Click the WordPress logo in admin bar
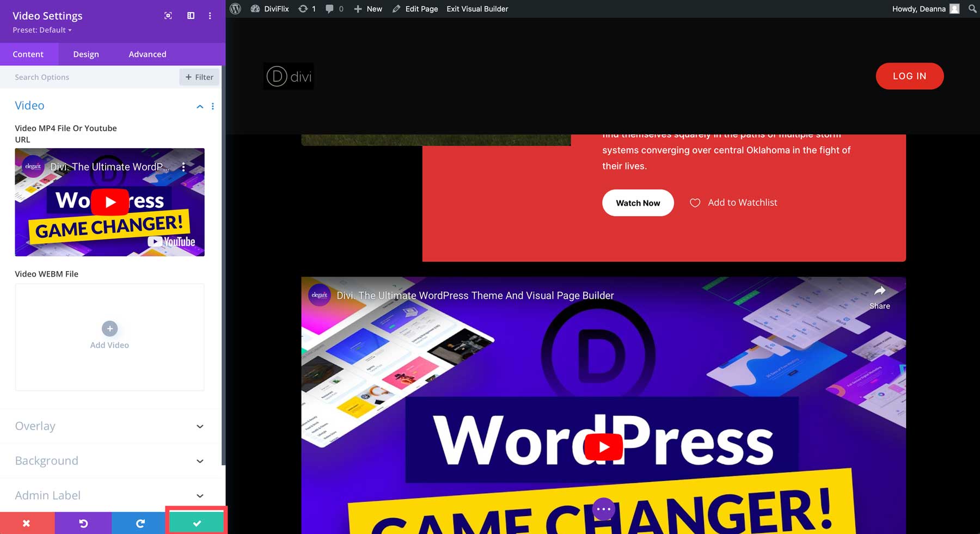This screenshot has height=534, width=980. pos(235,9)
